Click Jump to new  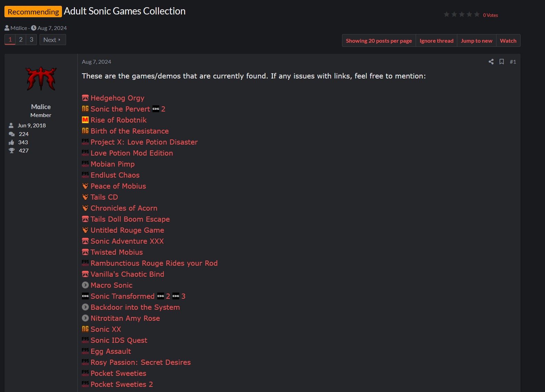[477, 41]
